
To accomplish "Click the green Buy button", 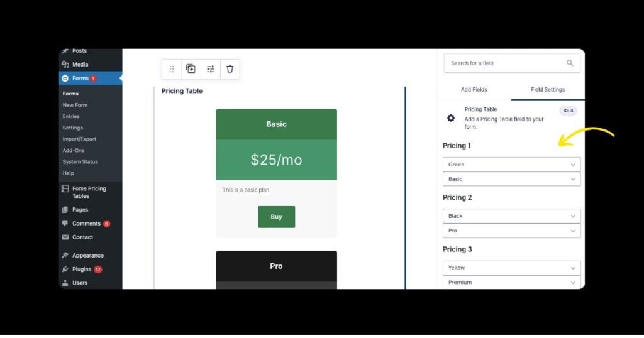I will 277,217.
